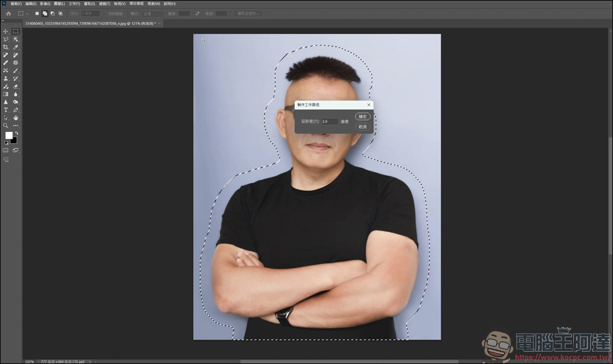Choose Add to Selection mode
Screen dimensions: 613x364
click(x=45, y=13)
